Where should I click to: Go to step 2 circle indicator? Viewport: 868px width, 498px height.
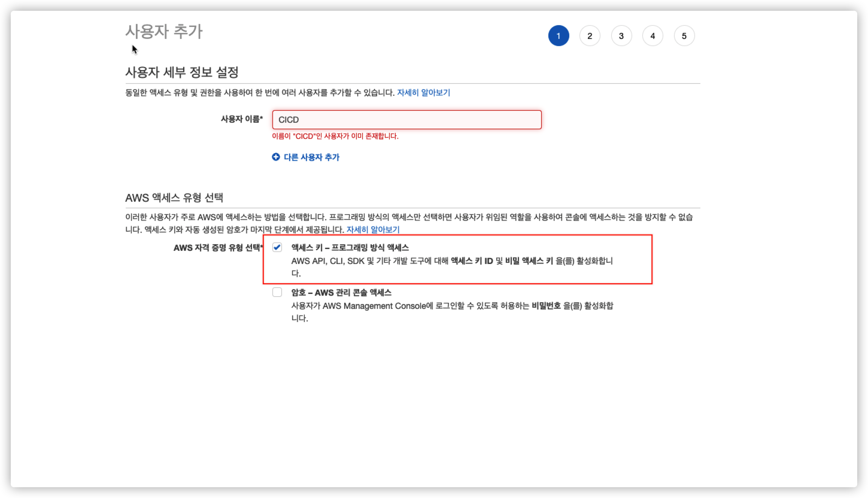pyautogui.click(x=590, y=36)
